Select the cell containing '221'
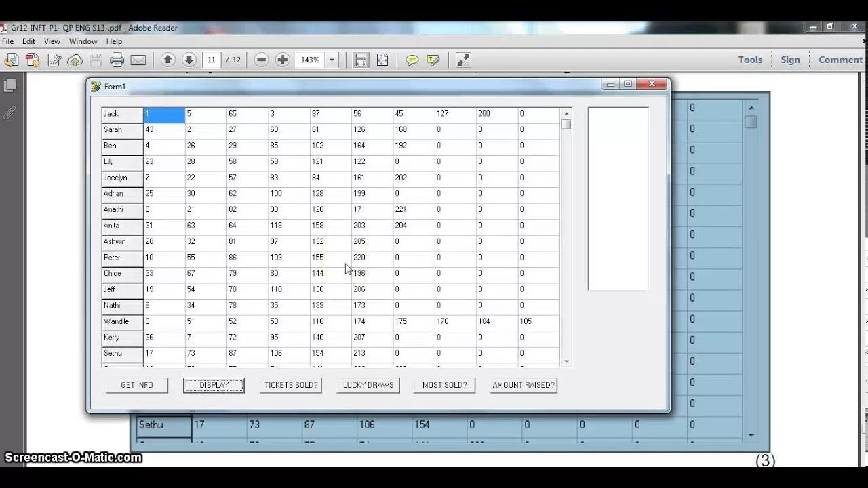This screenshot has height=488, width=868. (414, 210)
